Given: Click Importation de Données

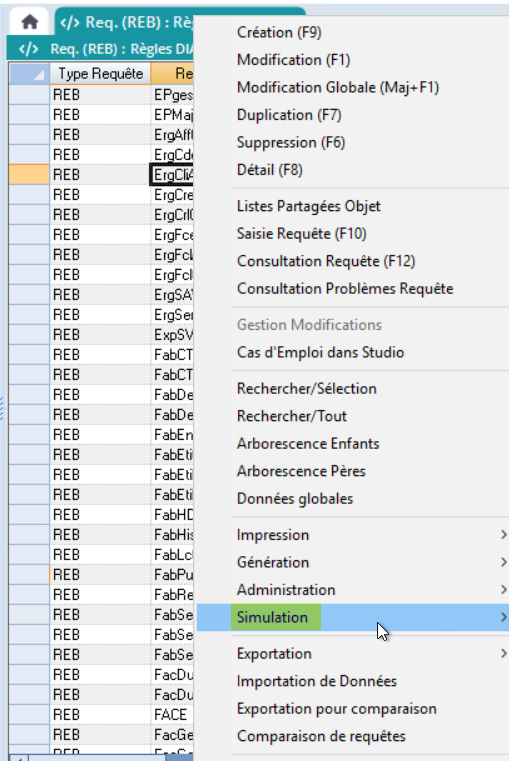Looking at the screenshot, I should coord(317,681).
